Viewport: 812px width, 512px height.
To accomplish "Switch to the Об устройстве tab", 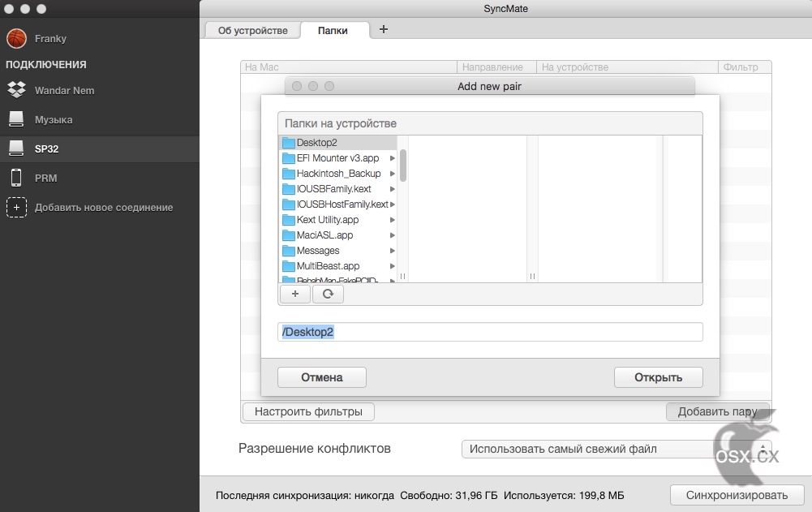I will (x=253, y=30).
